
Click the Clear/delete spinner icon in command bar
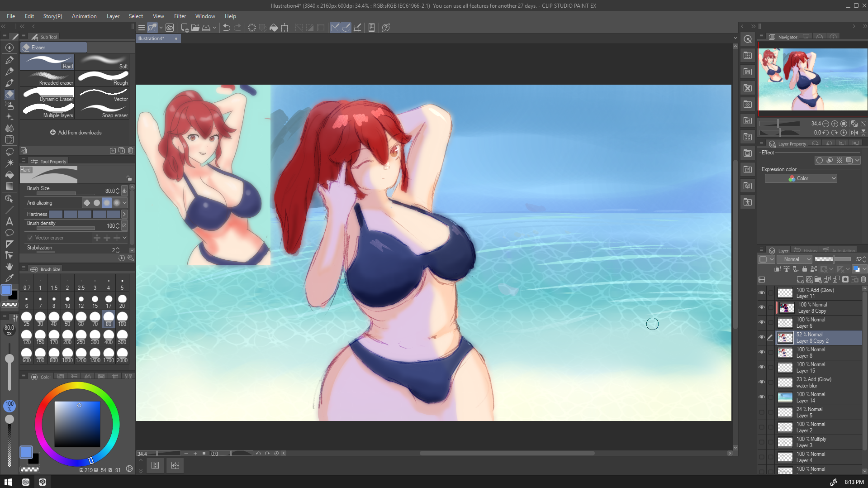[x=252, y=28]
